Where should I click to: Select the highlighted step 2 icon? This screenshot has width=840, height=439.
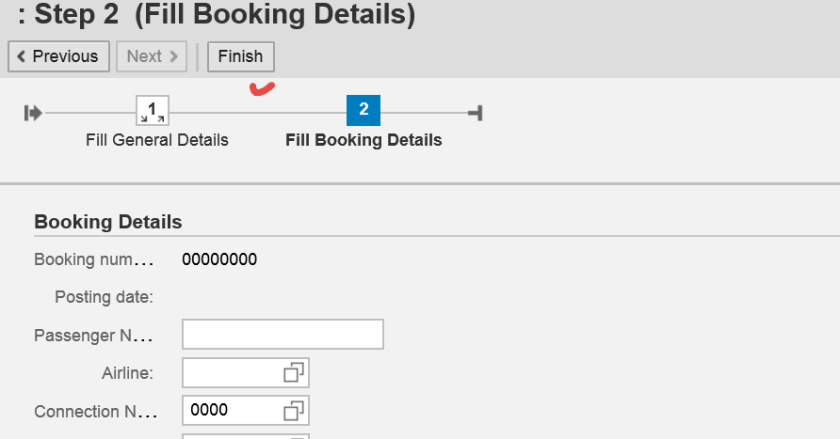tap(363, 111)
